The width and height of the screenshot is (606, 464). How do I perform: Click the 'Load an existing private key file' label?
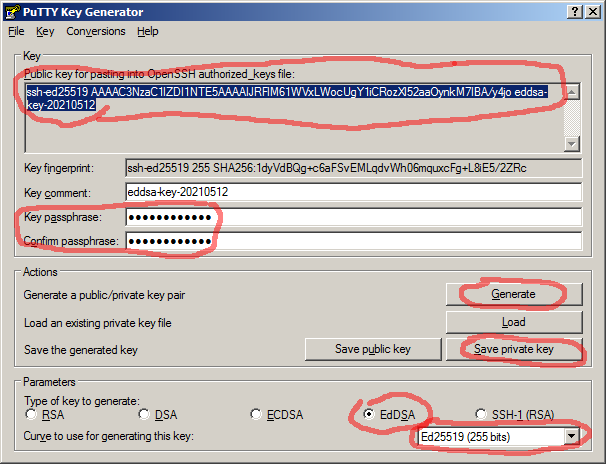pos(97,323)
